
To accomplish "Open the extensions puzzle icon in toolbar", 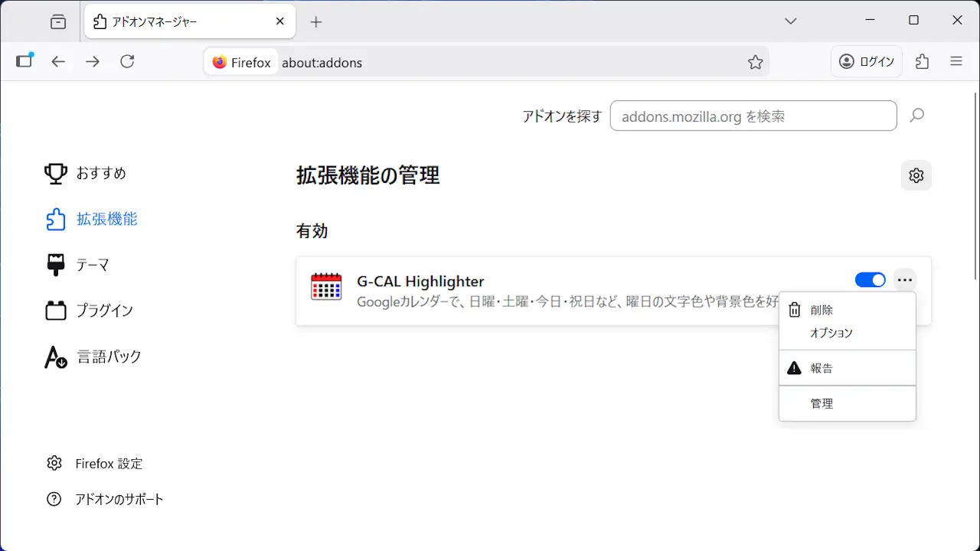I will [x=923, y=62].
